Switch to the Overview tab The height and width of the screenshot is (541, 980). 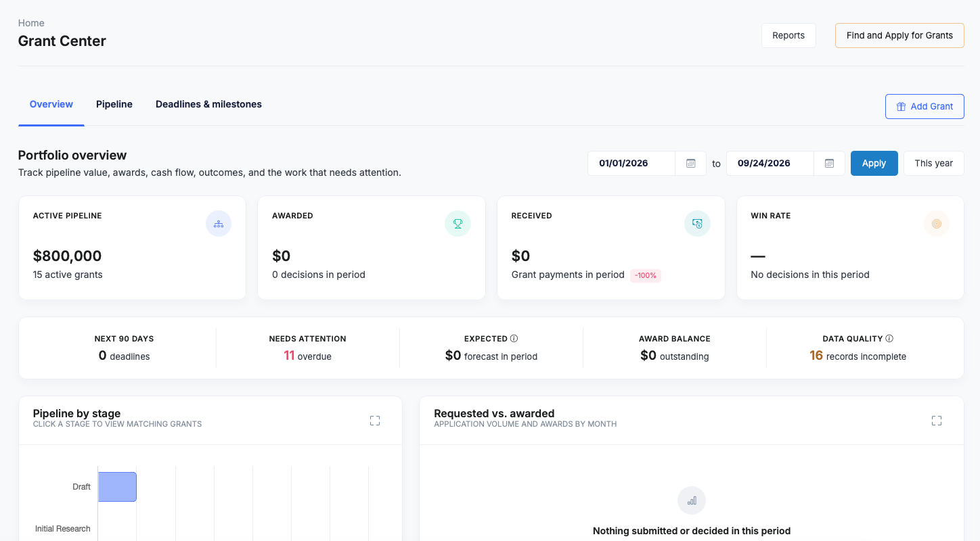[x=51, y=105]
